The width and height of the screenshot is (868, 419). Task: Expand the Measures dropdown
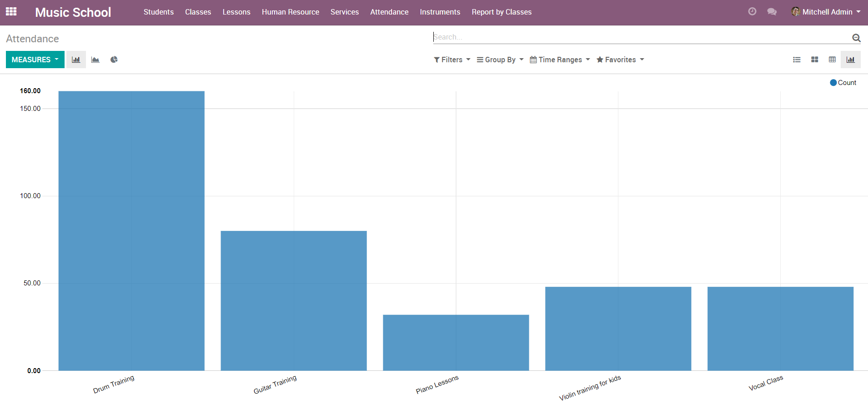(x=35, y=60)
